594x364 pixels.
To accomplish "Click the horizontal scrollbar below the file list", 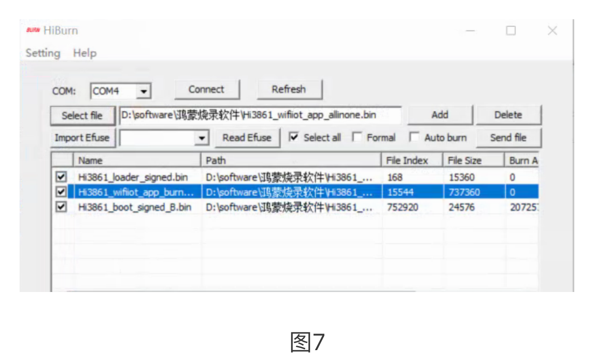I will [242, 291].
